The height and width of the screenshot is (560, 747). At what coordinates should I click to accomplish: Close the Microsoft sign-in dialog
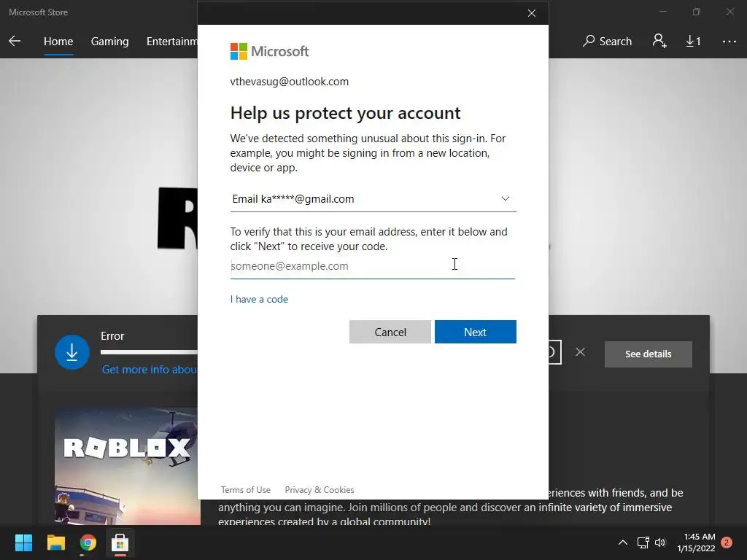pyautogui.click(x=532, y=13)
